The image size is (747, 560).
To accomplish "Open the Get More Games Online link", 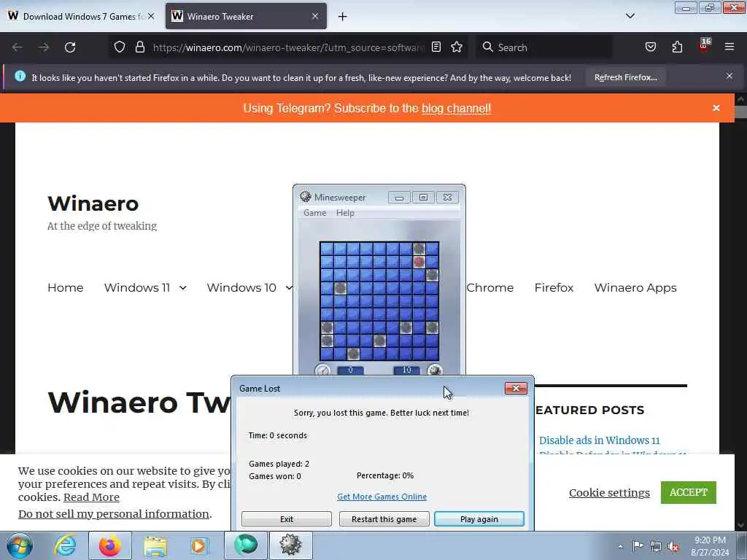I will 382,497.
